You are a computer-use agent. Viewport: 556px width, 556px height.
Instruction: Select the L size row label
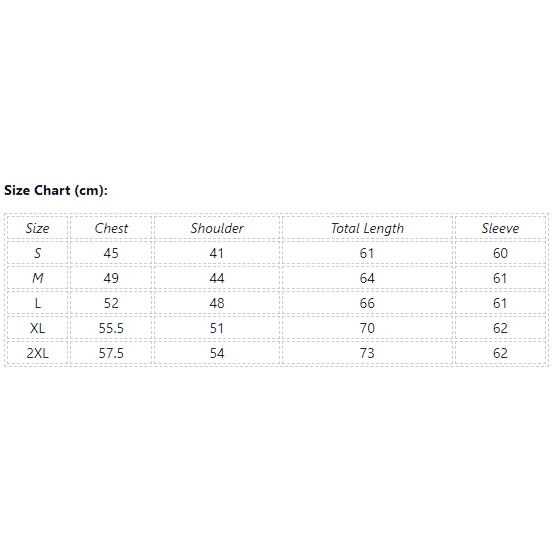[37, 303]
